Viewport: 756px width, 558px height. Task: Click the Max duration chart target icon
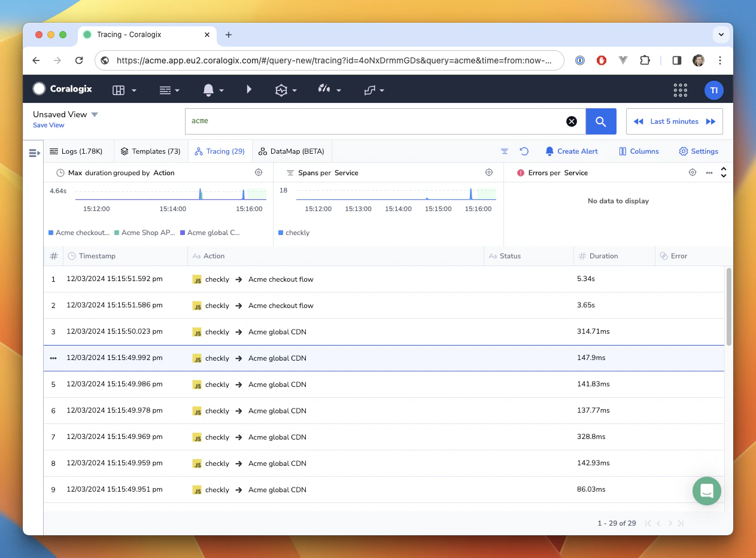[259, 172]
